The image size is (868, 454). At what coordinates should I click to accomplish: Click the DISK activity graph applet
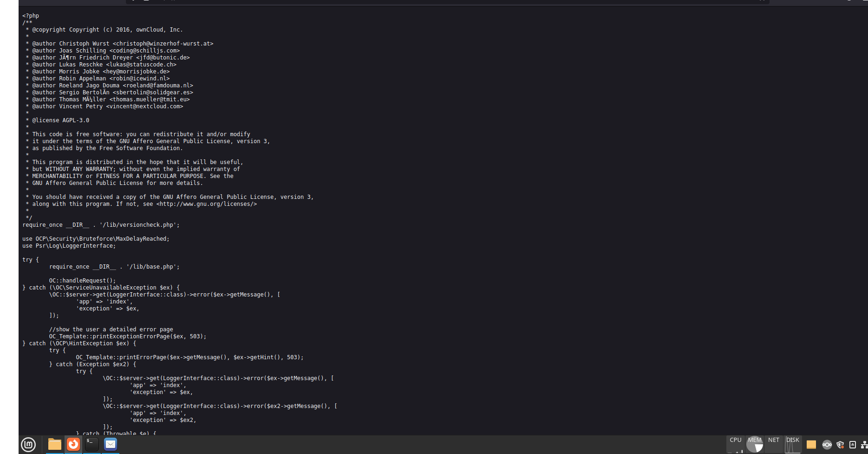pyautogui.click(x=793, y=445)
